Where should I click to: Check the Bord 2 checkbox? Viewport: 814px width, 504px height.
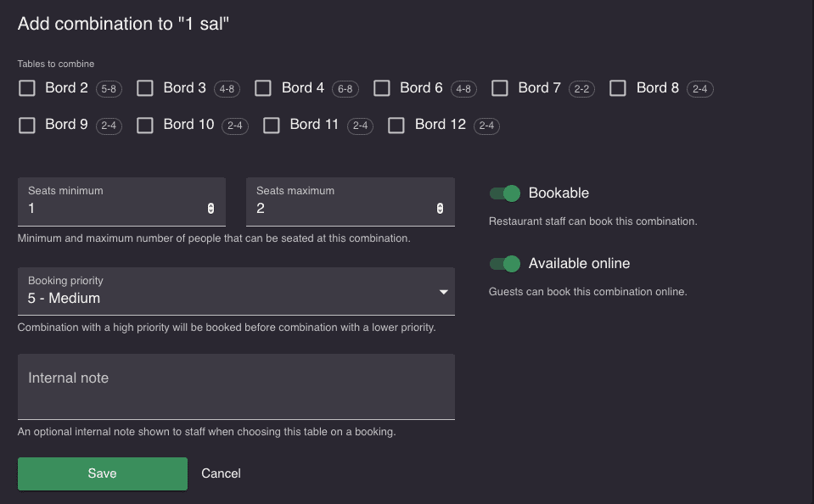click(27, 88)
